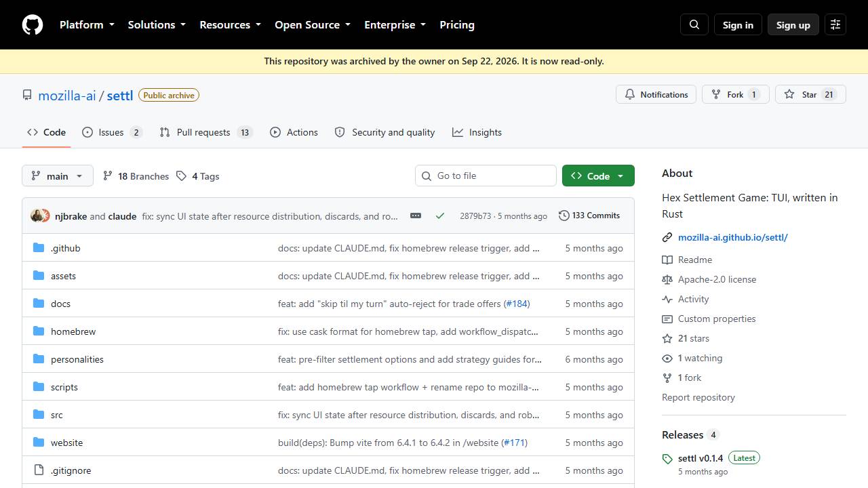The image size is (868, 488).
Task: Expand the Resources menu
Action: coord(230,25)
